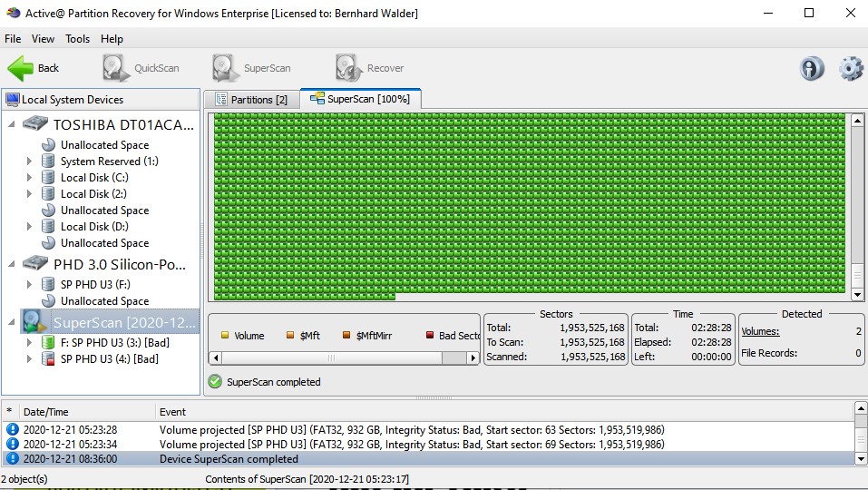Open the Help menu

(112, 39)
